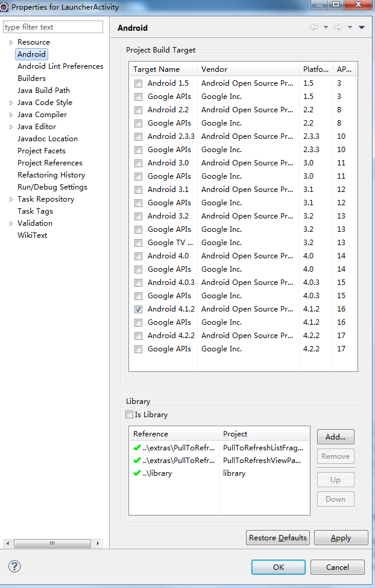Click the Up library order button
The width and height of the screenshot is (375, 588).
tap(335, 479)
